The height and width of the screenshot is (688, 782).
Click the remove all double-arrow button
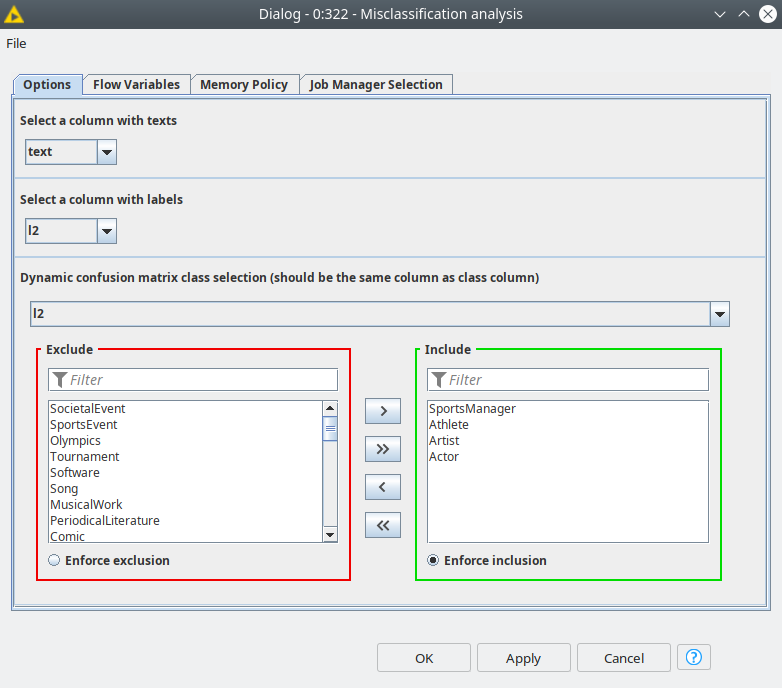tap(383, 525)
